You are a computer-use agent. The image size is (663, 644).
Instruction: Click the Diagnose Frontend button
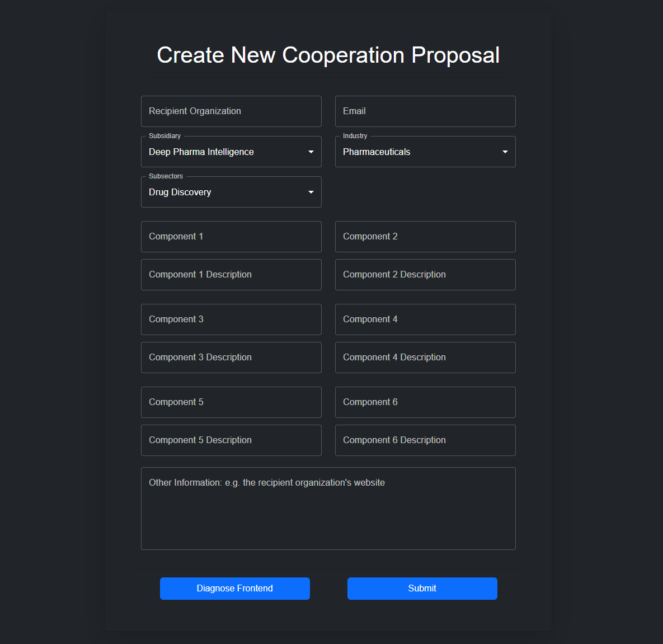coord(235,589)
